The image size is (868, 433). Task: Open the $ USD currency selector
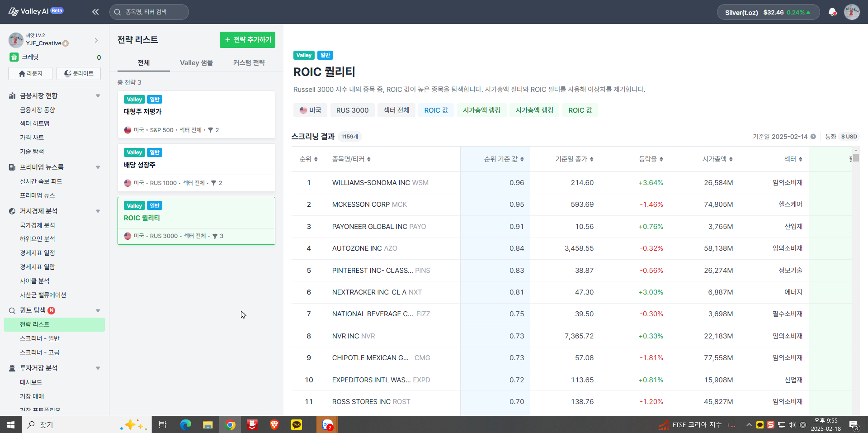point(849,137)
